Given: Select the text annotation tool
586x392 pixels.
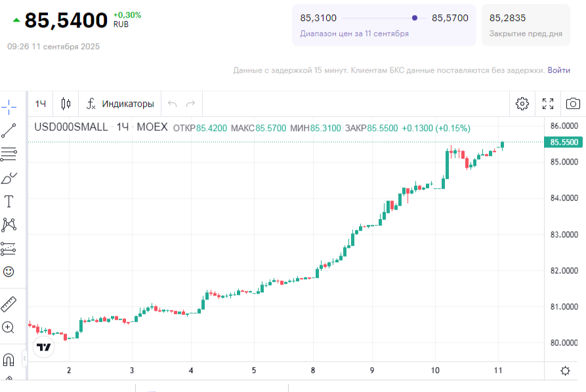Looking at the screenshot, I should [9, 201].
